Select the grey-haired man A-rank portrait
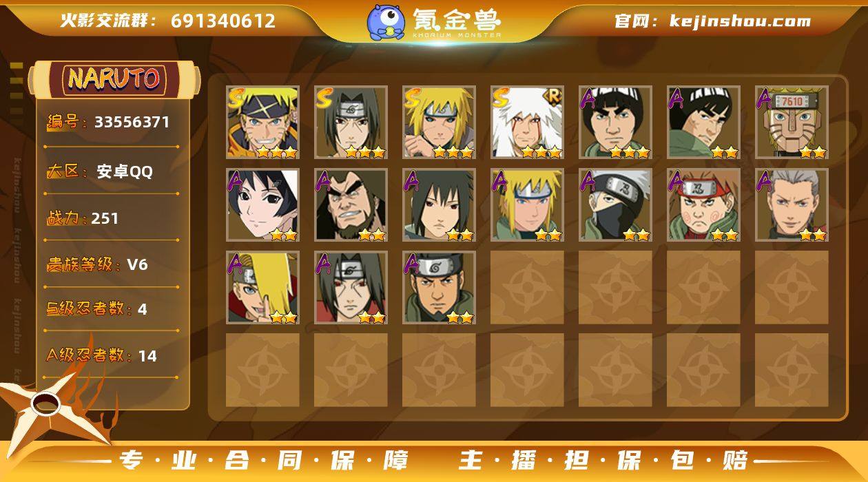The height and width of the screenshot is (482, 868). click(792, 205)
